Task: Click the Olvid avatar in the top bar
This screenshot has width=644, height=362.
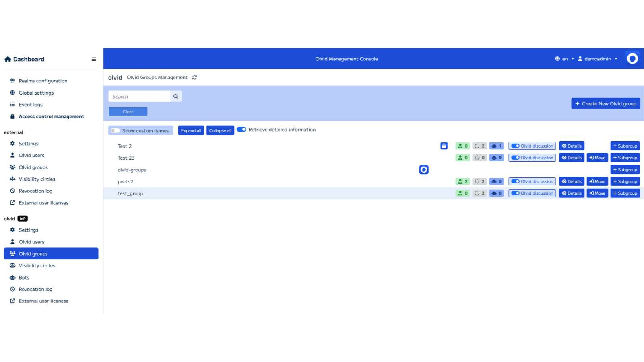Action: pyautogui.click(x=632, y=58)
